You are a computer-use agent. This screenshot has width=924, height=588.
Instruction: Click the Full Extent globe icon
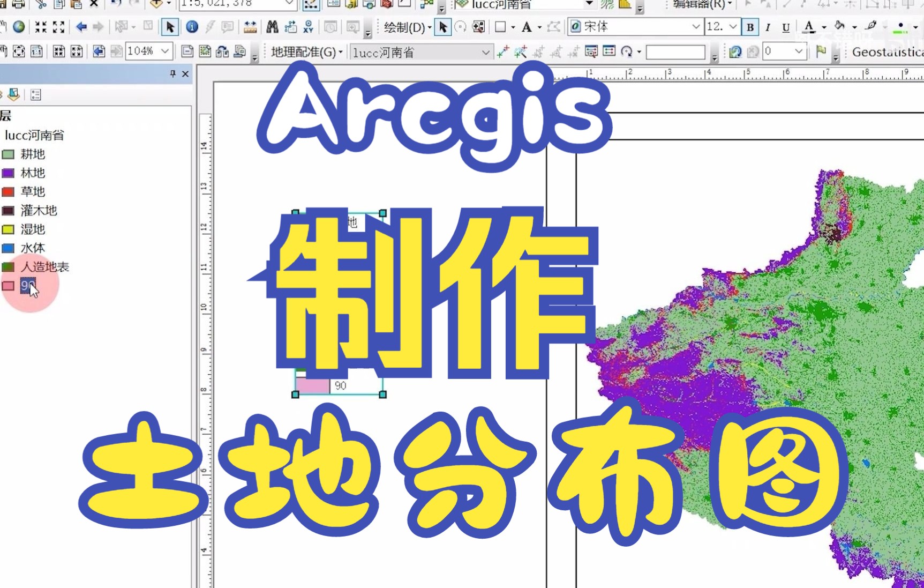tap(19, 27)
